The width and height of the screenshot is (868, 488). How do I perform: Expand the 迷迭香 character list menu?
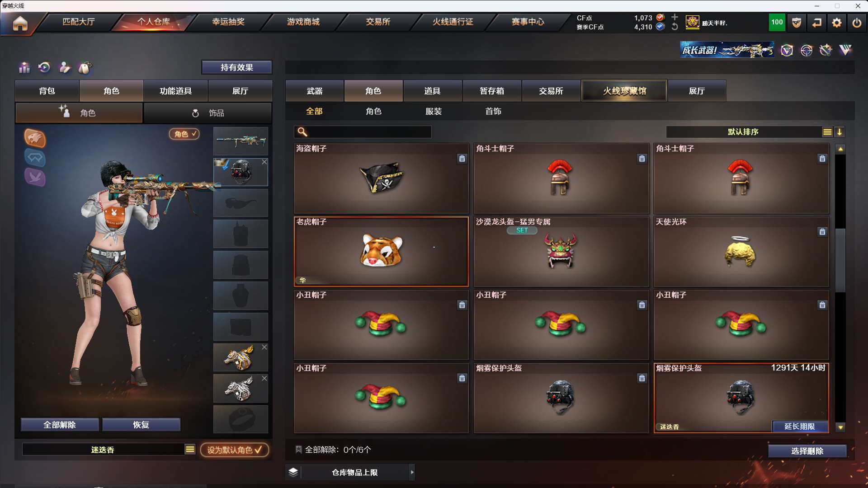click(x=190, y=449)
